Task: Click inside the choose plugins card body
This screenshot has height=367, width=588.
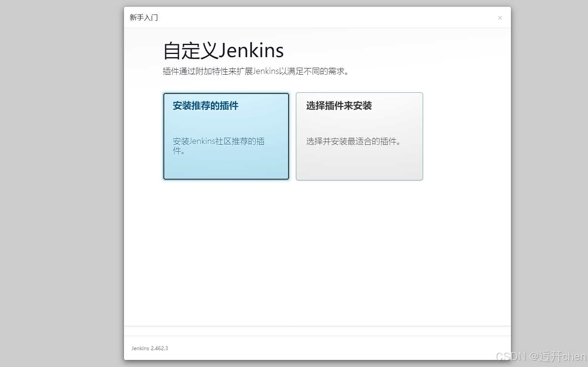Action: (359, 164)
